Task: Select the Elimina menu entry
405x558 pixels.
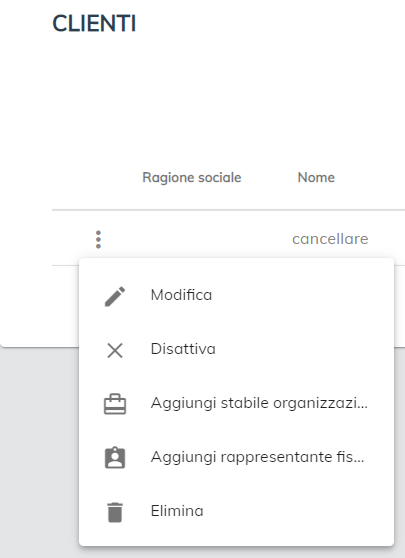Action: (236, 511)
